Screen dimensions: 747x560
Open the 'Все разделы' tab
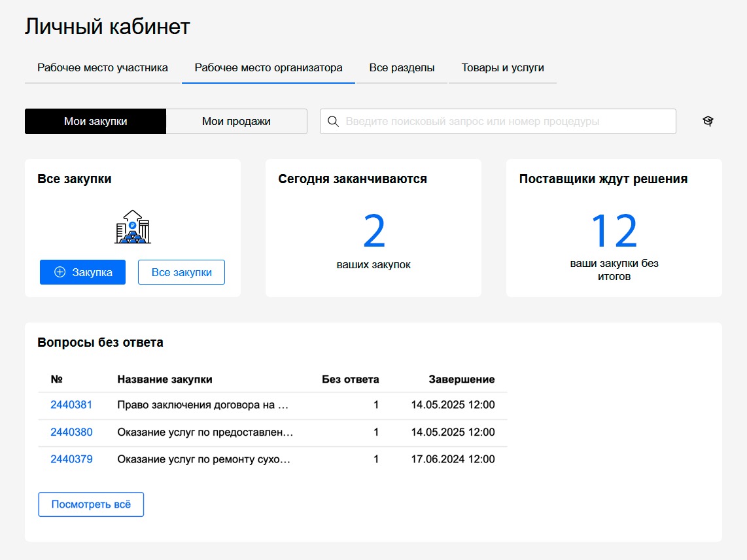tap(402, 68)
